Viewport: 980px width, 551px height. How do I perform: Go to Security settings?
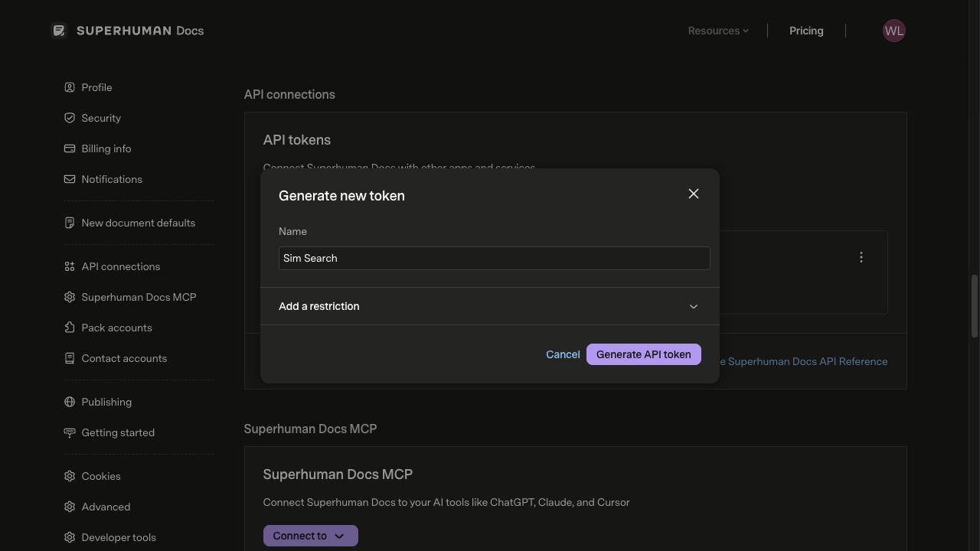click(x=101, y=118)
